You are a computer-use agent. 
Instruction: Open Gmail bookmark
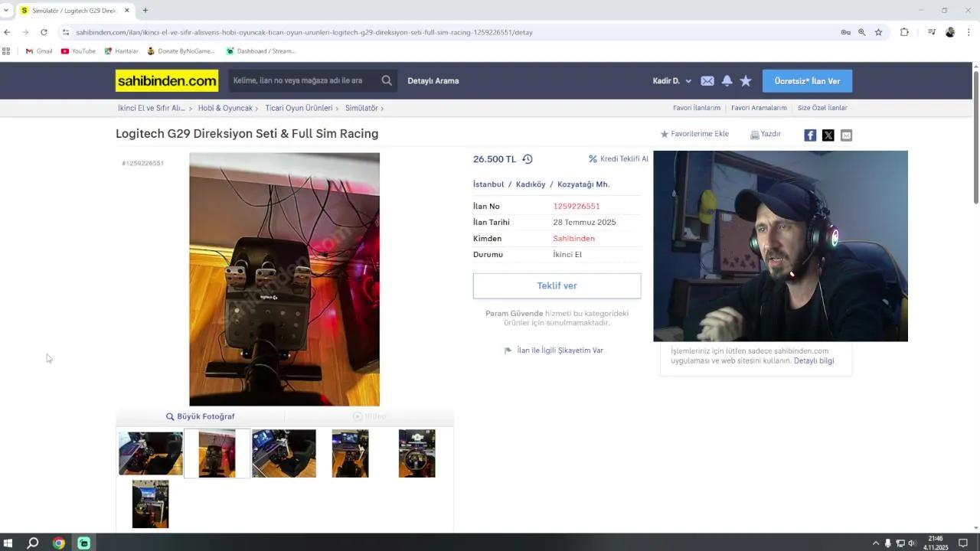point(39,51)
